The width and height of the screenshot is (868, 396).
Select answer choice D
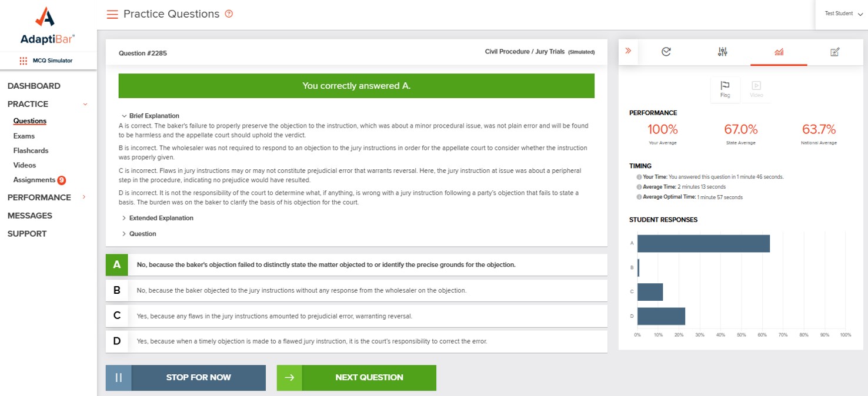tap(356, 341)
